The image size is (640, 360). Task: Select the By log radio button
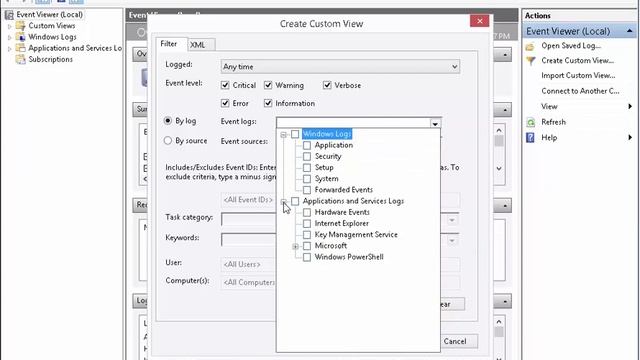tap(168, 121)
